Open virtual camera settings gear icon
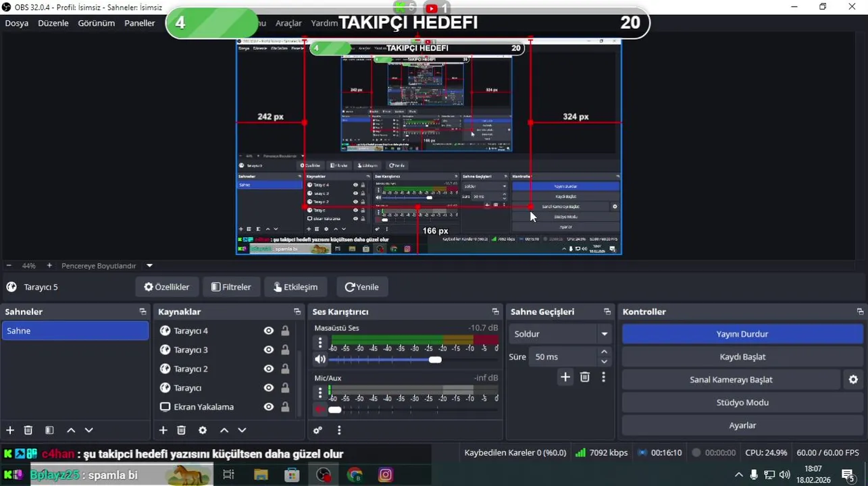 (853, 379)
